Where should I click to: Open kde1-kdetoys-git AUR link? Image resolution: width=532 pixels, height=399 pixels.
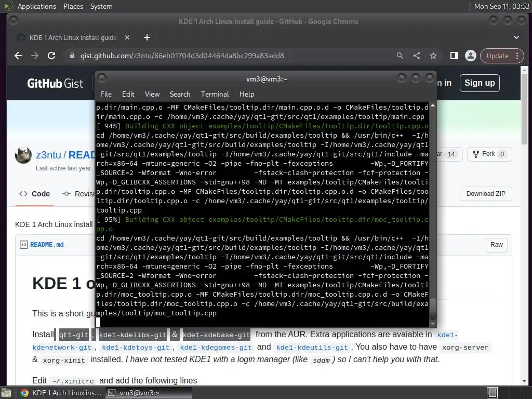tap(136, 348)
